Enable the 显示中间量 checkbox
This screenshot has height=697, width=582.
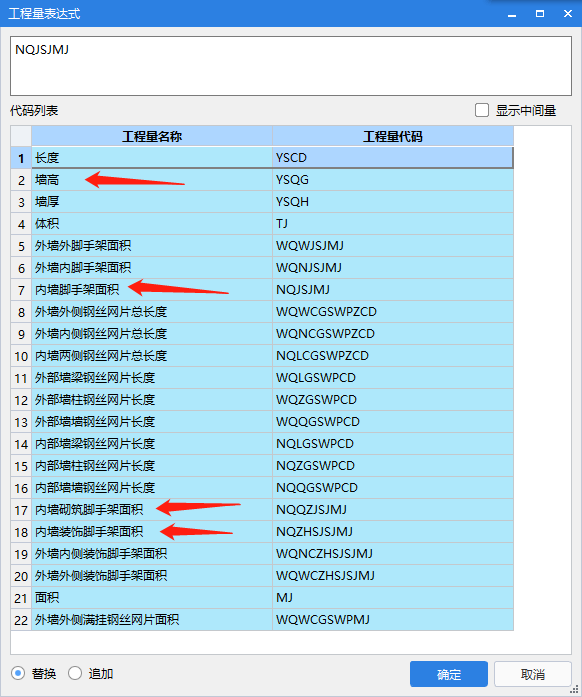(482, 110)
